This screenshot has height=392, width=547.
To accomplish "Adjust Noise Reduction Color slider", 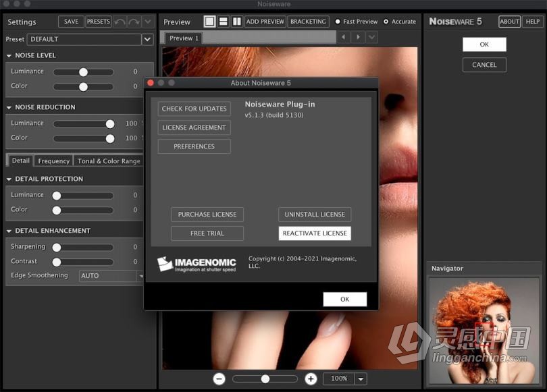I will [83, 139].
